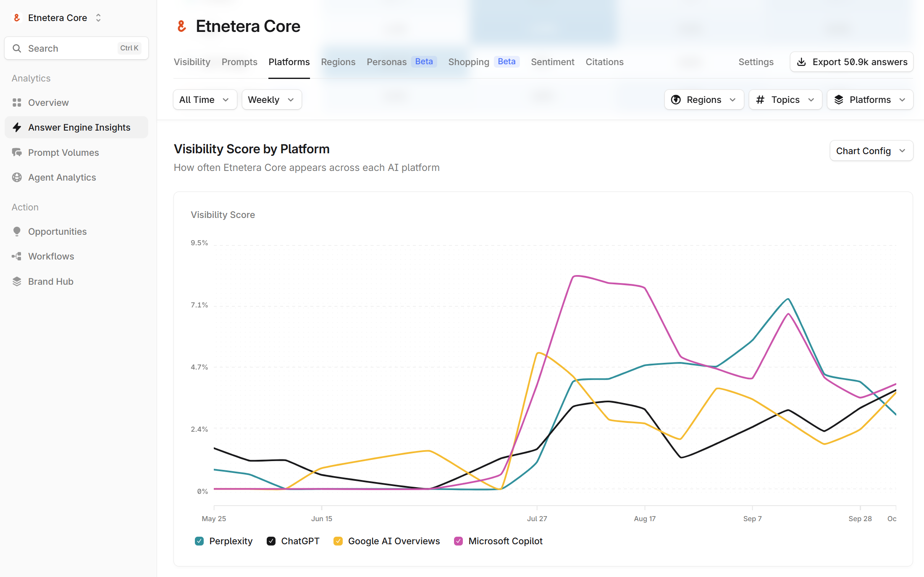
Task: Expand the Weekly interval dropdown
Action: [271, 100]
